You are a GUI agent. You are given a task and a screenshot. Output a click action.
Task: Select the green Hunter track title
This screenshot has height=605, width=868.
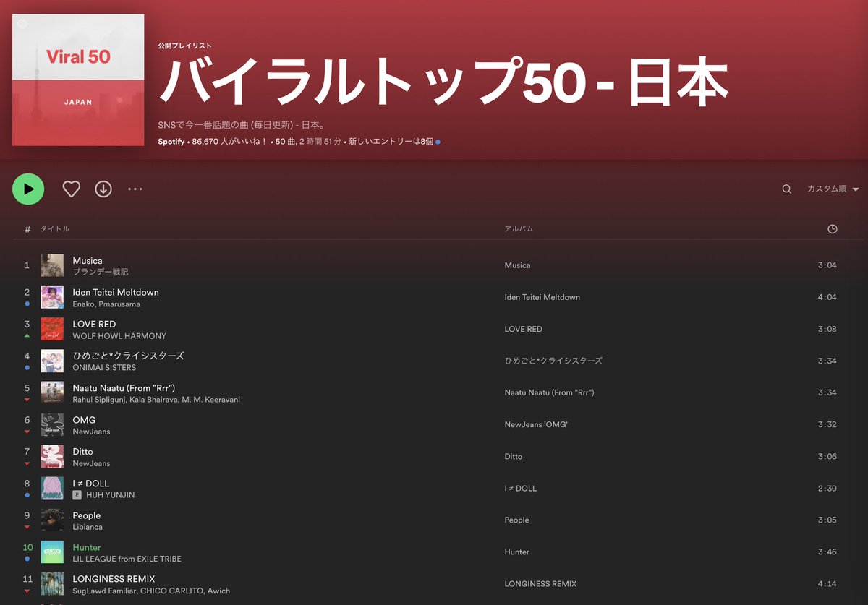pos(87,547)
